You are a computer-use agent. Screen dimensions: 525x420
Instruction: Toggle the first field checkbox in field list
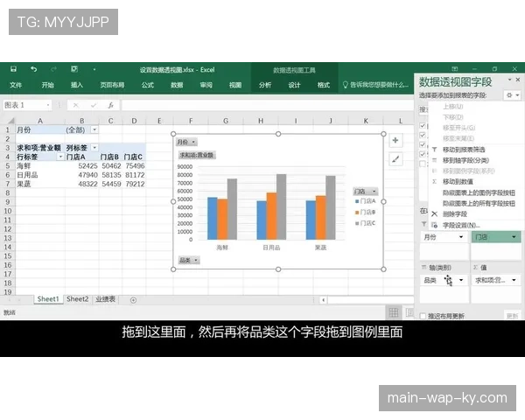pos(423,126)
